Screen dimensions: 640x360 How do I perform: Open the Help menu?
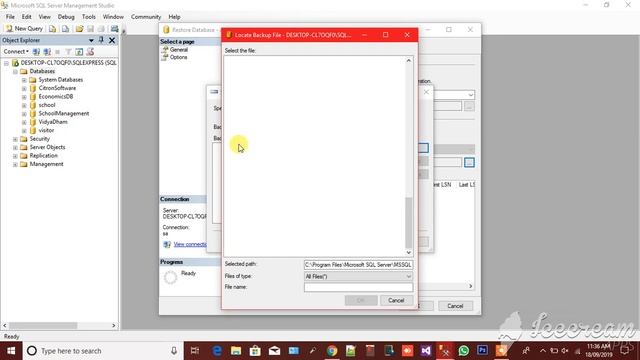[x=174, y=17]
